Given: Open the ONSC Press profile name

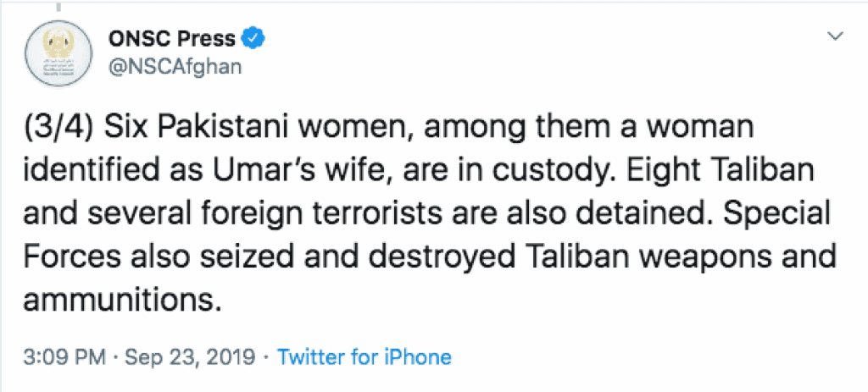Looking at the screenshot, I should click(168, 36).
